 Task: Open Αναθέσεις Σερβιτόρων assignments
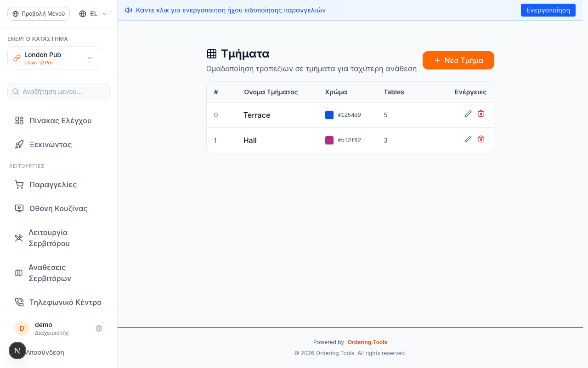[x=58, y=273]
